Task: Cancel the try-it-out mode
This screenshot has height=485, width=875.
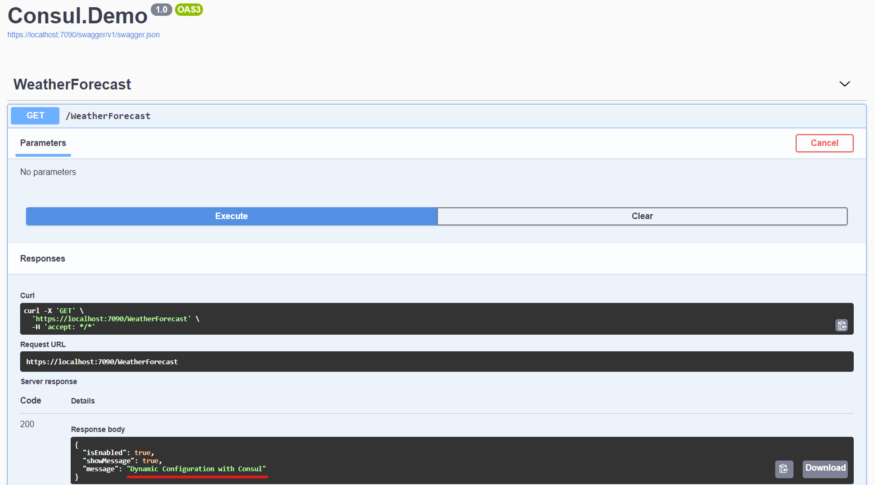Action: [x=824, y=143]
